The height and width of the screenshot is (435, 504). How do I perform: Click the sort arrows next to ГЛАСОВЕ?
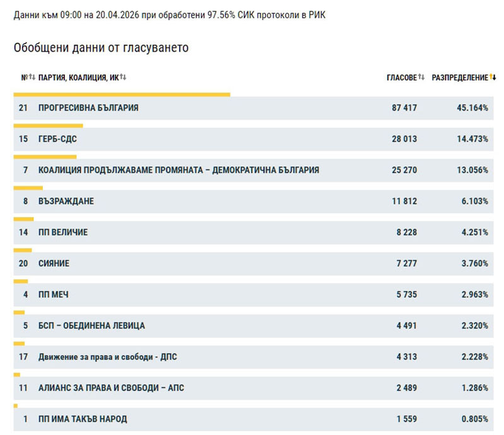click(421, 77)
